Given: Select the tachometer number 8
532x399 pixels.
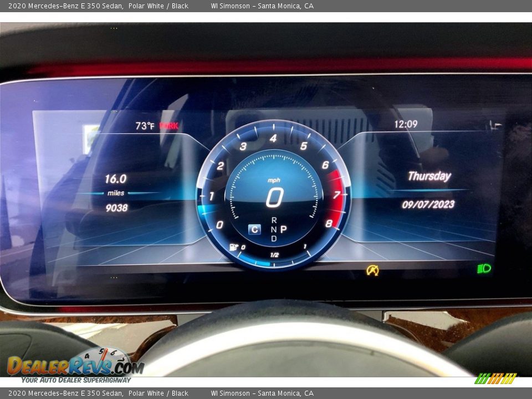Looking at the screenshot, I should pos(329,223).
